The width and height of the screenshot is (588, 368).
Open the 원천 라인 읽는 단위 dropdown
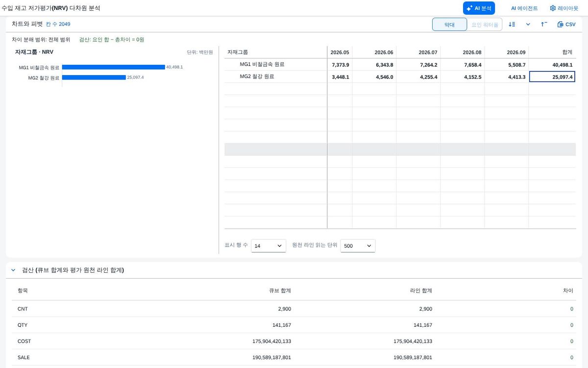tap(358, 246)
